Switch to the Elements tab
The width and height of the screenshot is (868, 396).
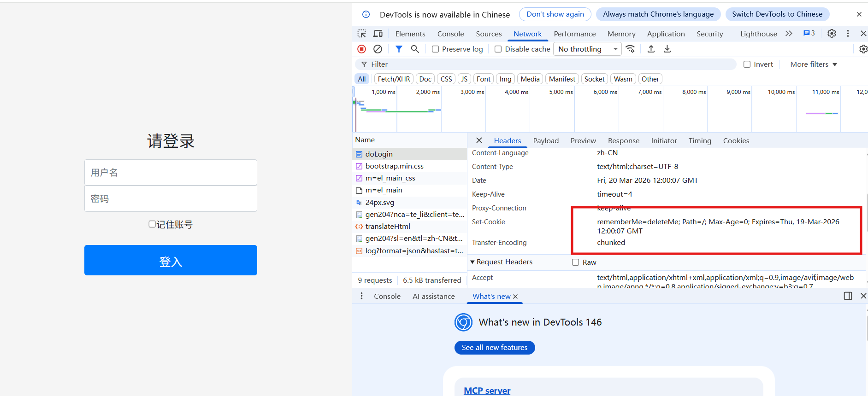pos(410,34)
